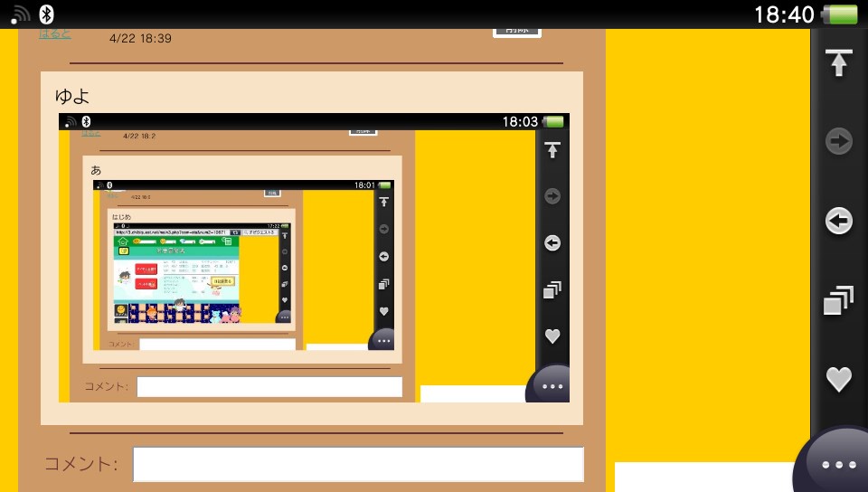Tap the greyed forward arrow in browser sidebar
This screenshot has height=492, width=868.
point(839,141)
